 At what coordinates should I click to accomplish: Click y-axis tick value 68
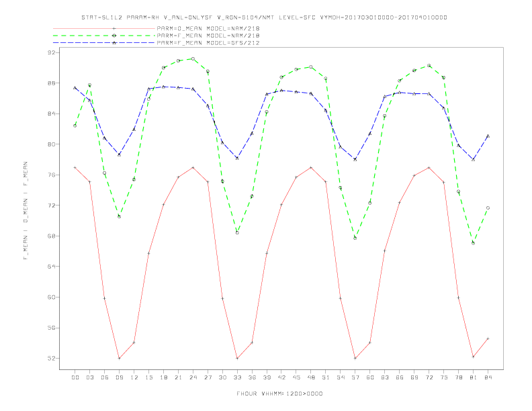pyautogui.click(x=51, y=236)
